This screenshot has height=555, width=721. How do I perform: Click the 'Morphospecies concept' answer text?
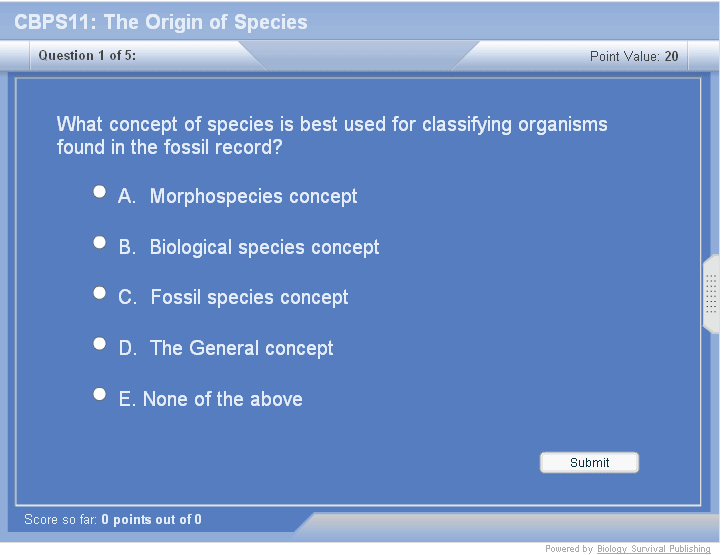click(x=253, y=197)
